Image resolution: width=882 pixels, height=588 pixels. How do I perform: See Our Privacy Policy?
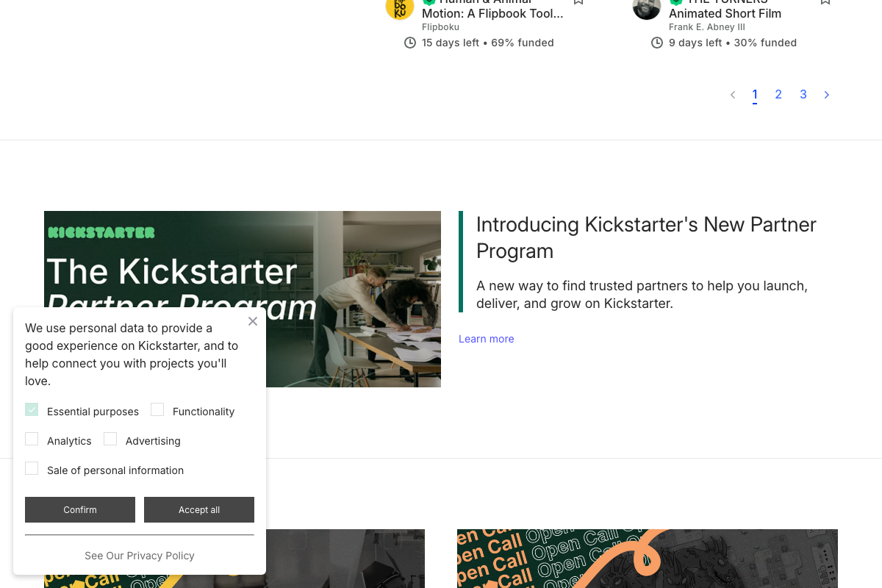pyautogui.click(x=139, y=556)
